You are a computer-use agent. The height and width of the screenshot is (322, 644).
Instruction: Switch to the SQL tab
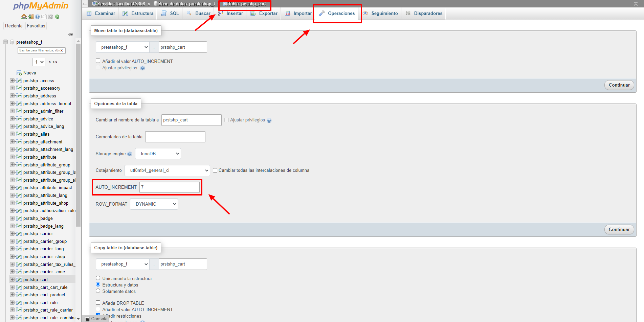(170, 13)
